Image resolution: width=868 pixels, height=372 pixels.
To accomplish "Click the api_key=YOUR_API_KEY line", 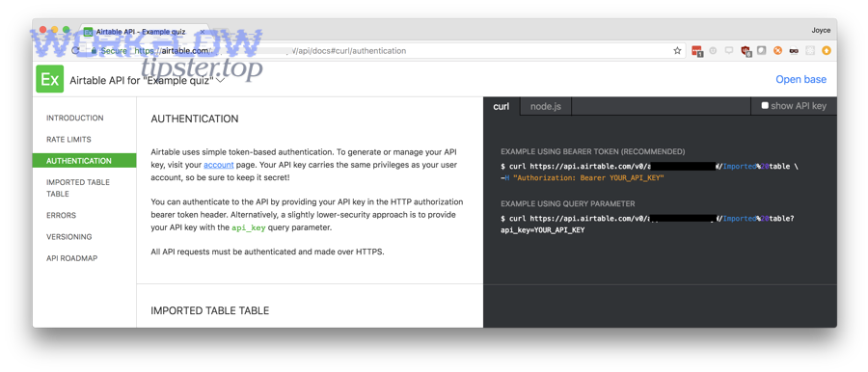I will point(542,230).
